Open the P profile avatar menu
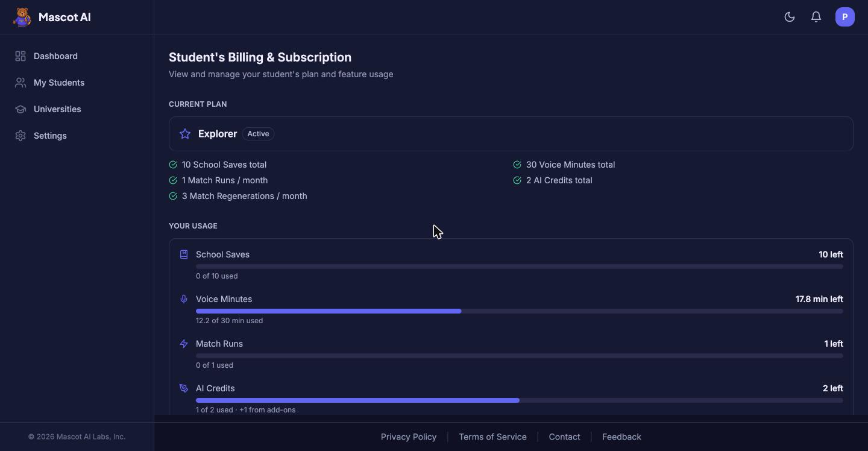This screenshot has width=868, height=451. (x=845, y=17)
